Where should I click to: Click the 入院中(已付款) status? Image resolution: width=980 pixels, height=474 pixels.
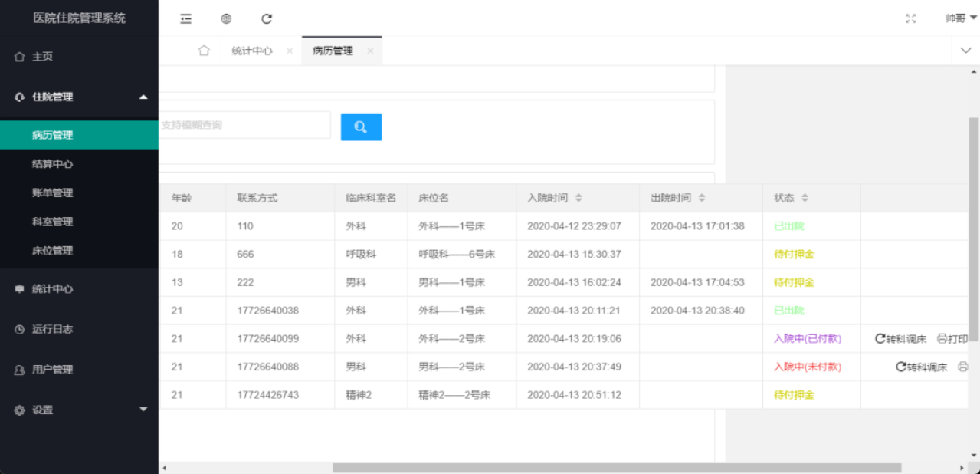tap(808, 339)
